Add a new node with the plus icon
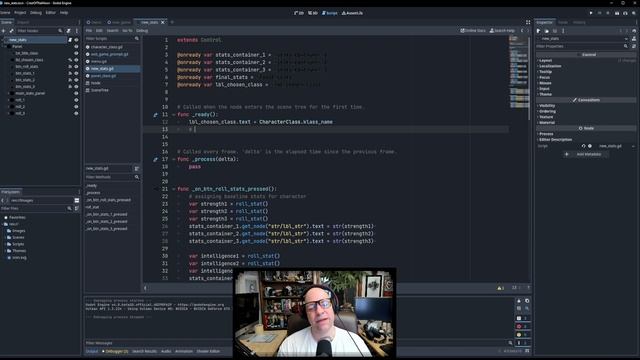Viewport: 640px width, 360px height. coord(3,31)
